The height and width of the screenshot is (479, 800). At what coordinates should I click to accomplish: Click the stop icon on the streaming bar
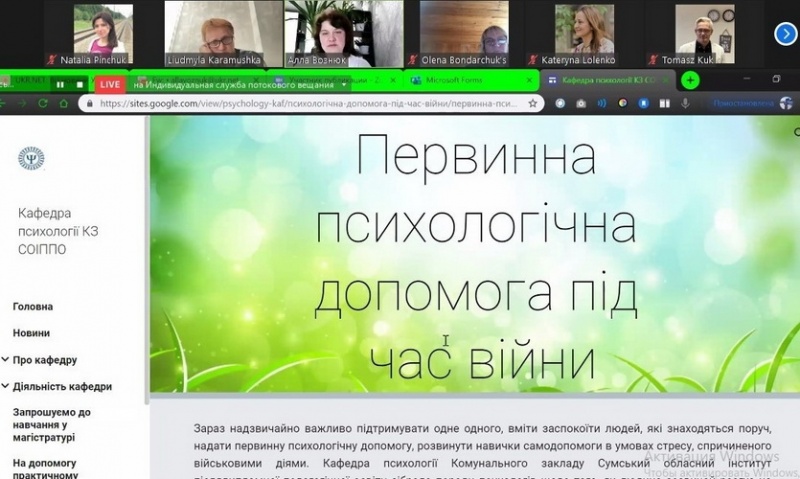(80, 85)
